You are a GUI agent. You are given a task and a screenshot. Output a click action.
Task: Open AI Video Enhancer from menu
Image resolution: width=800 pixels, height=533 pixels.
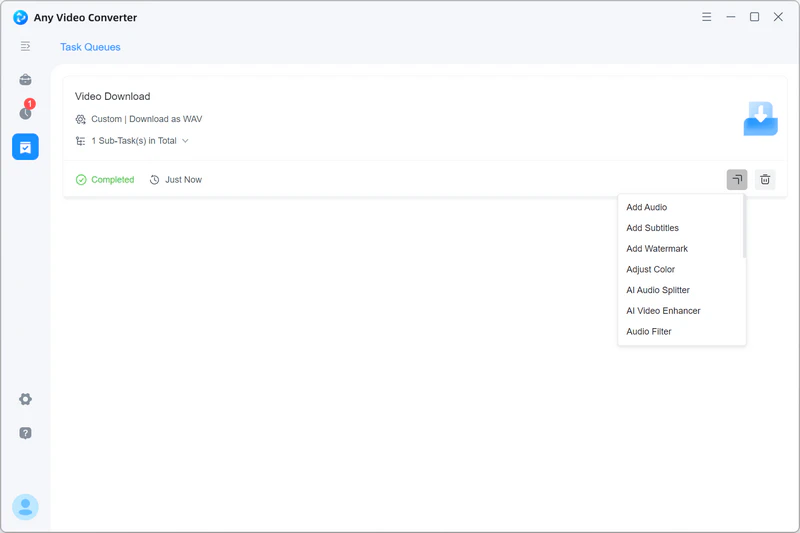point(663,311)
